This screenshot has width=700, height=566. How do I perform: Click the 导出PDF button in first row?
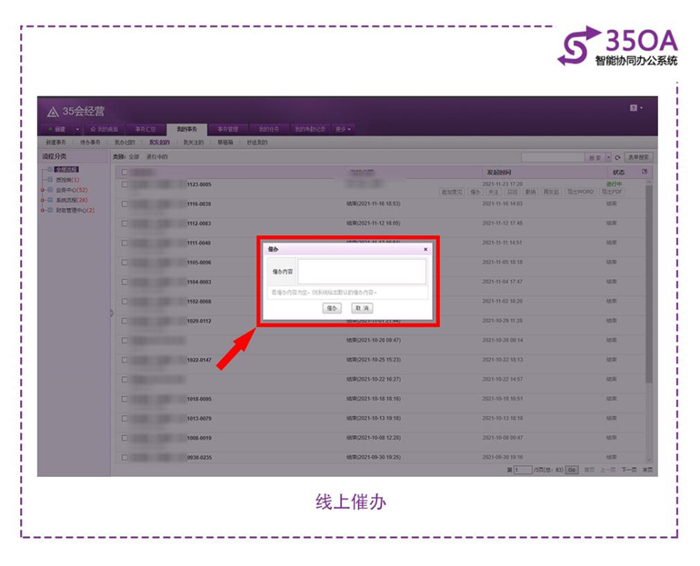click(612, 191)
